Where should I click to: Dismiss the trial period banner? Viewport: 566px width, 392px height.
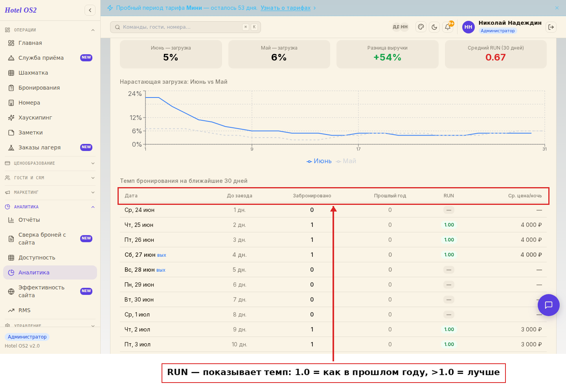557,8
